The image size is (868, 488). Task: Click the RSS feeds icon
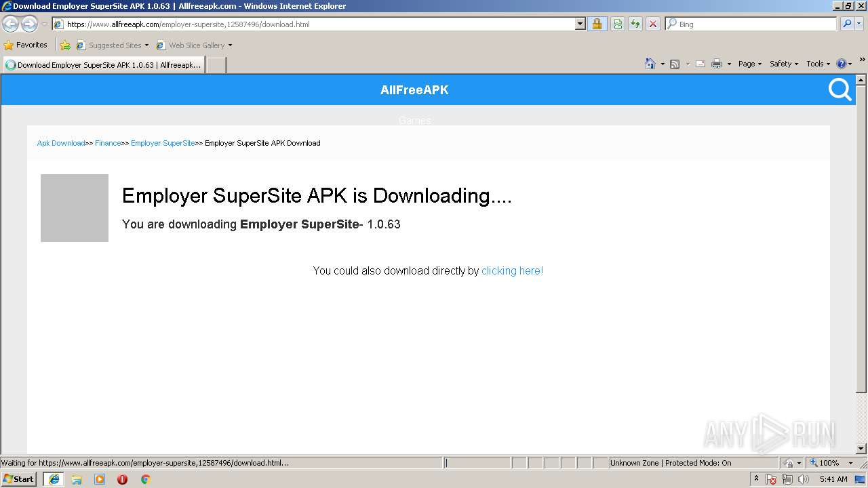pos(675,64)
